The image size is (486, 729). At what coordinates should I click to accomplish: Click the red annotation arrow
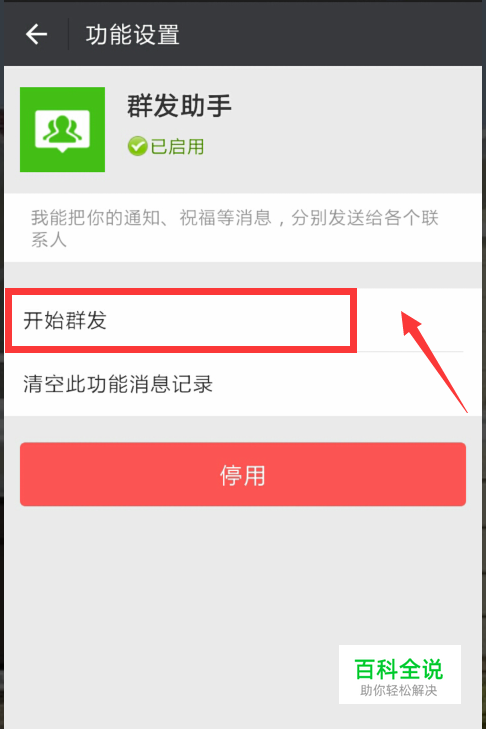click(434, 361)
